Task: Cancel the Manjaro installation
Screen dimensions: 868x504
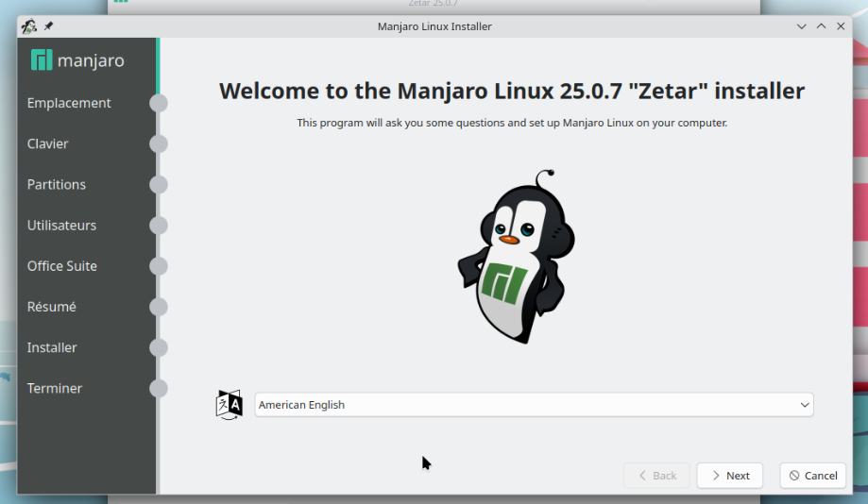Action: (812, 476)
